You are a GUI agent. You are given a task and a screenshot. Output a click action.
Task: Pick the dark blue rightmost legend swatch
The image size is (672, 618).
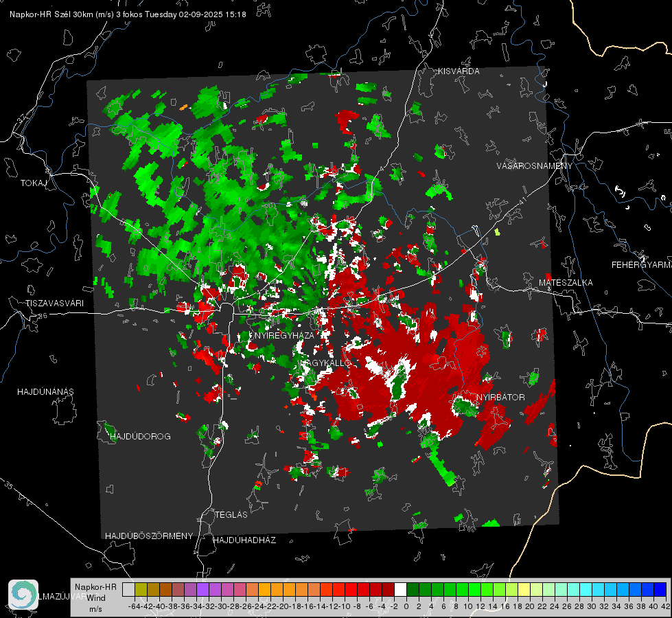pyautogui.click(x=660, y=589)
